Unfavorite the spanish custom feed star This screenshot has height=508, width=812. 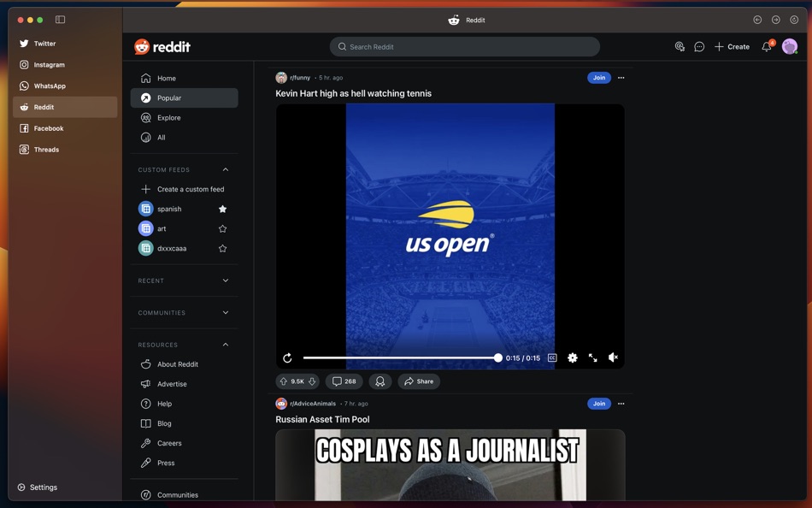tap(223, 209)
